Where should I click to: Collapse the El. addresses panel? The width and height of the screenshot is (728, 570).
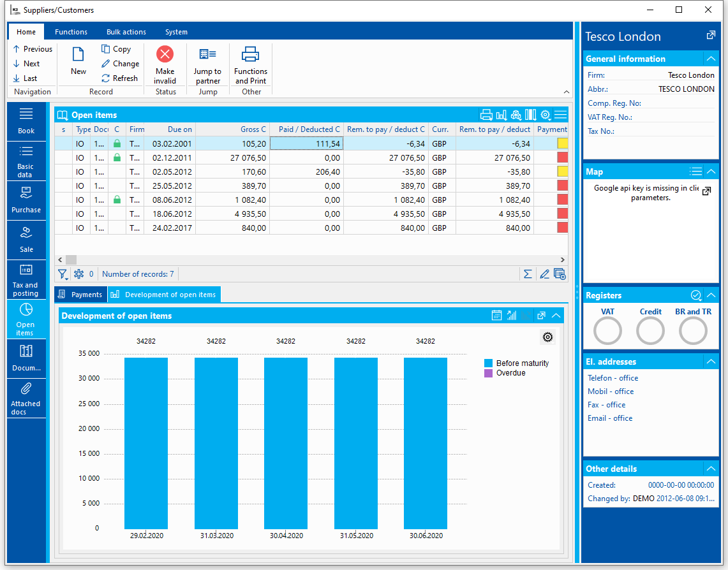click(711, 362)
